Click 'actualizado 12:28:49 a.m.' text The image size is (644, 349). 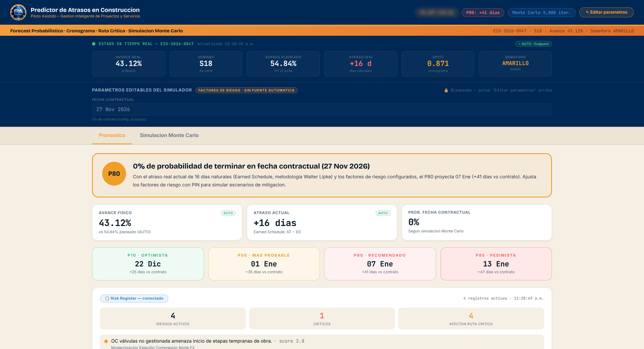(x=226, y=44)
